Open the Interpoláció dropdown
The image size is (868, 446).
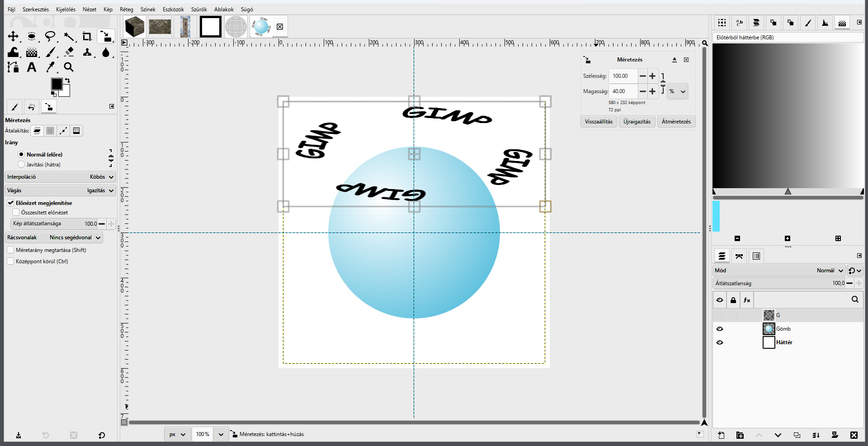tap(61, 177)
